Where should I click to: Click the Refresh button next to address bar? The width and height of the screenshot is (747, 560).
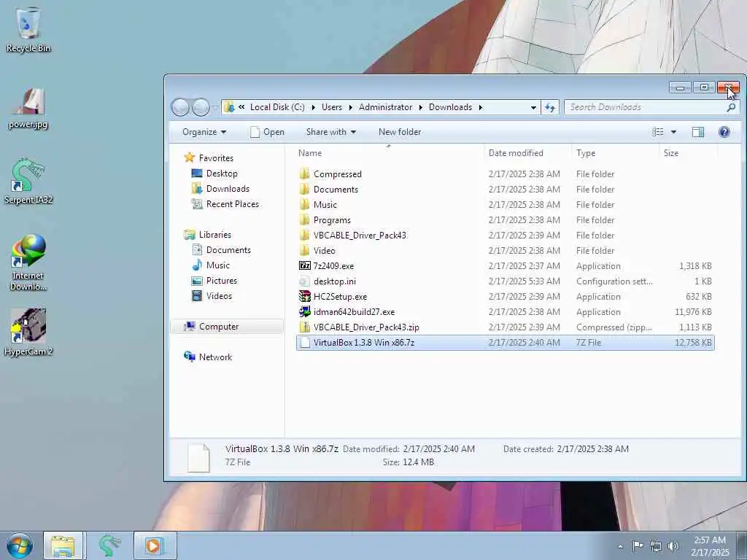550,107
